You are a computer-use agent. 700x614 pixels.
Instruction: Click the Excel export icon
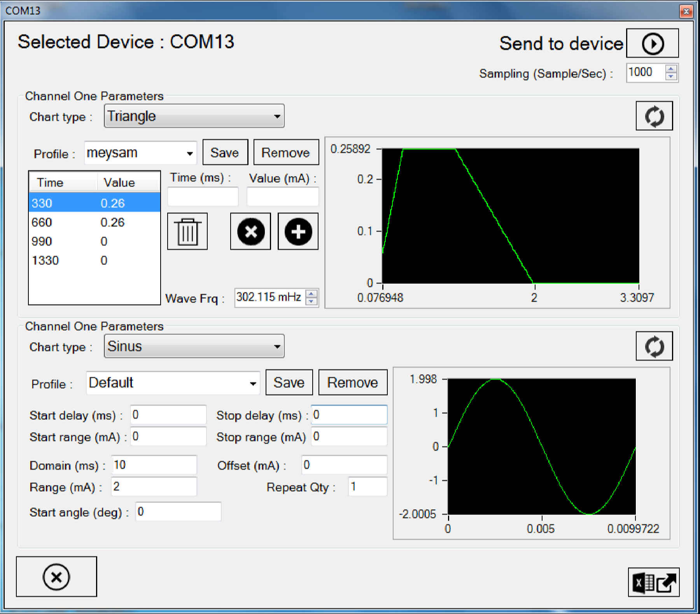[653, 582]
